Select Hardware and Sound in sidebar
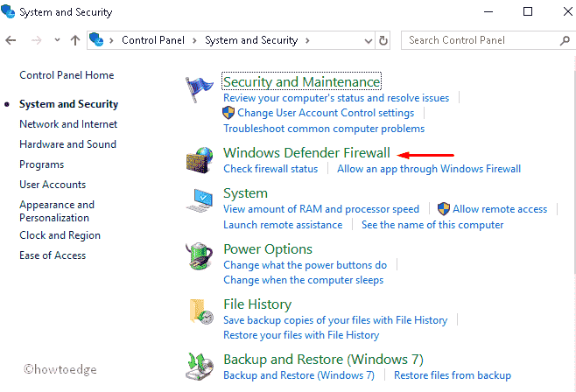Viewport: 576px width, 392px height. click(67, 144)
